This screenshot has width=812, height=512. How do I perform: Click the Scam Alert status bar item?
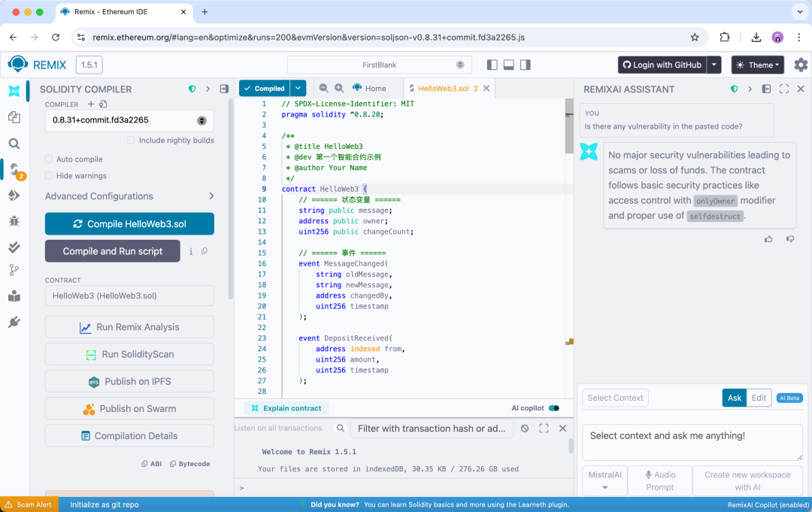click(29, 504)
